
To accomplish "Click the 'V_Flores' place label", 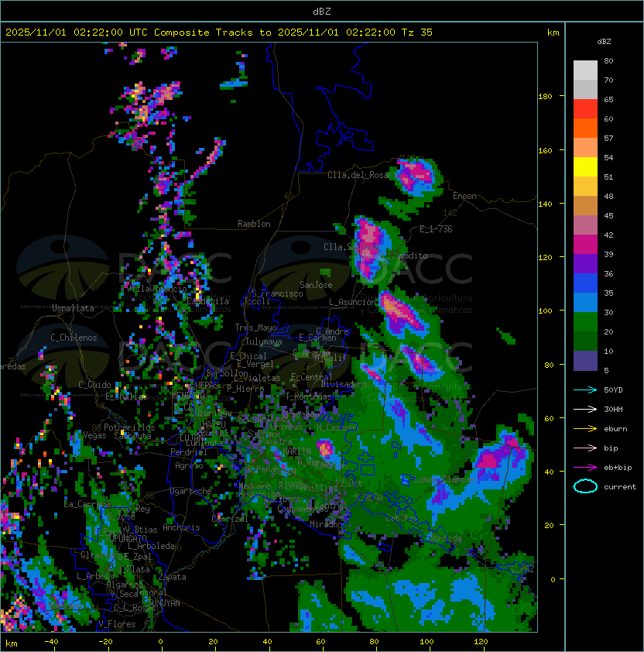I will click(117, 624).
